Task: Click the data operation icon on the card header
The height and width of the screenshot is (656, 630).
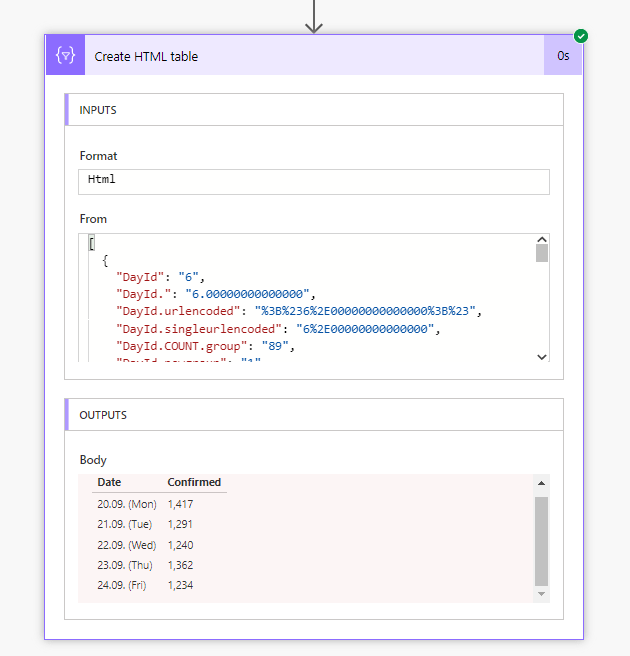Action: (66, 56)
